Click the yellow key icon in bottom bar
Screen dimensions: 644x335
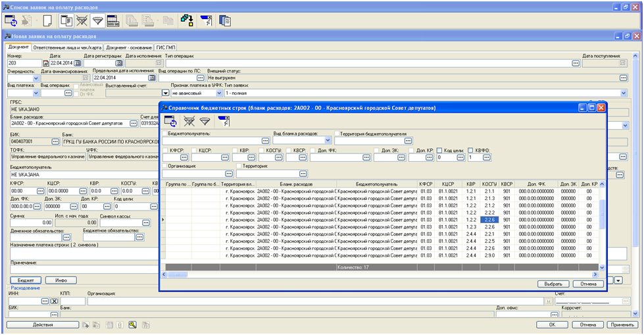[x=132, y=324]
